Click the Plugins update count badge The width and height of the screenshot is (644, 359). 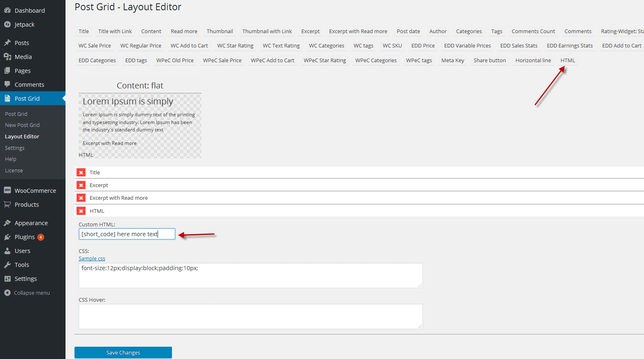click(x=41, y=237)
